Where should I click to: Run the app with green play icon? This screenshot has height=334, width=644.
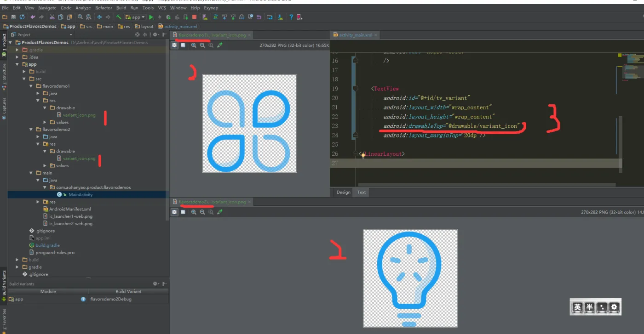pos(151,17)
